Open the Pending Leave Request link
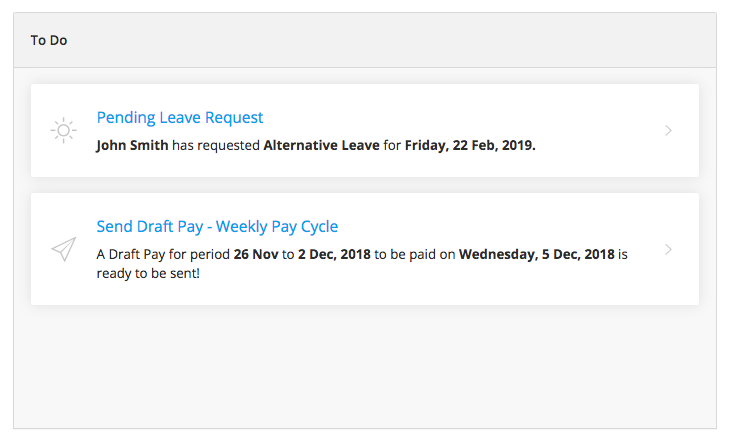Image resolution: width=730 pixels, height=440 pixels. coord(180,118)
